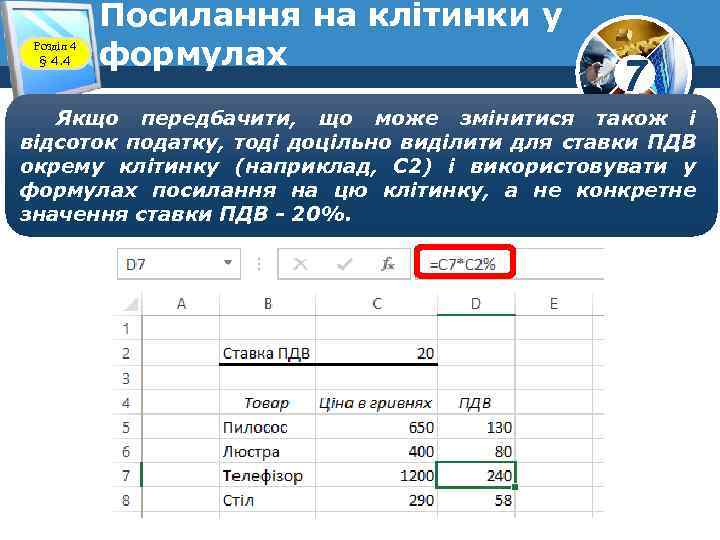
Task: Open Insert Function fx icon
Action: [388, 264]
